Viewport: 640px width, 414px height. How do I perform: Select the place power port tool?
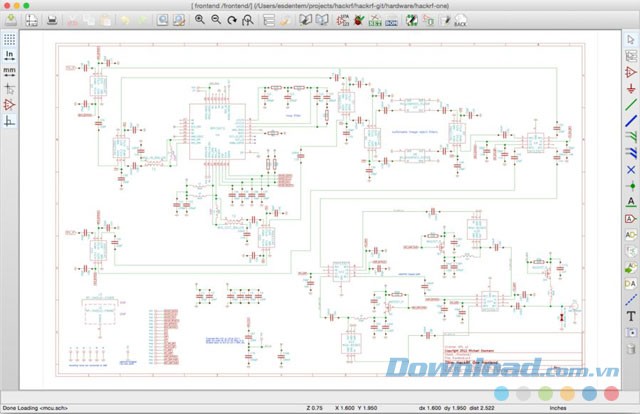coord(631,88)
